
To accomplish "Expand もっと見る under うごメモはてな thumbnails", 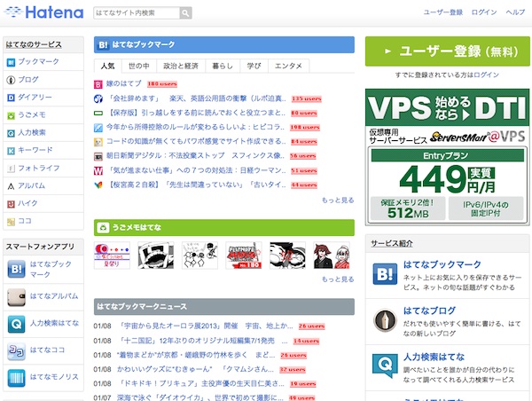I will tap(337, 279).
